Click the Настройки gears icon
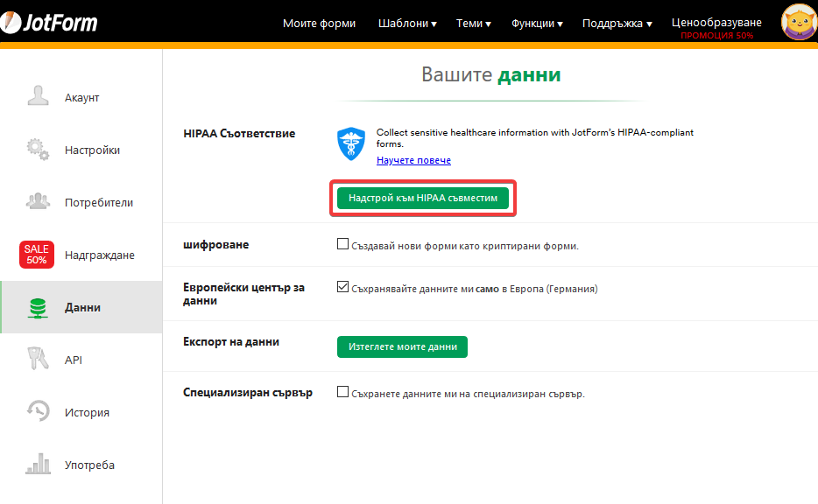The width and height of the screenshot is (818, 504). (38, 149)
